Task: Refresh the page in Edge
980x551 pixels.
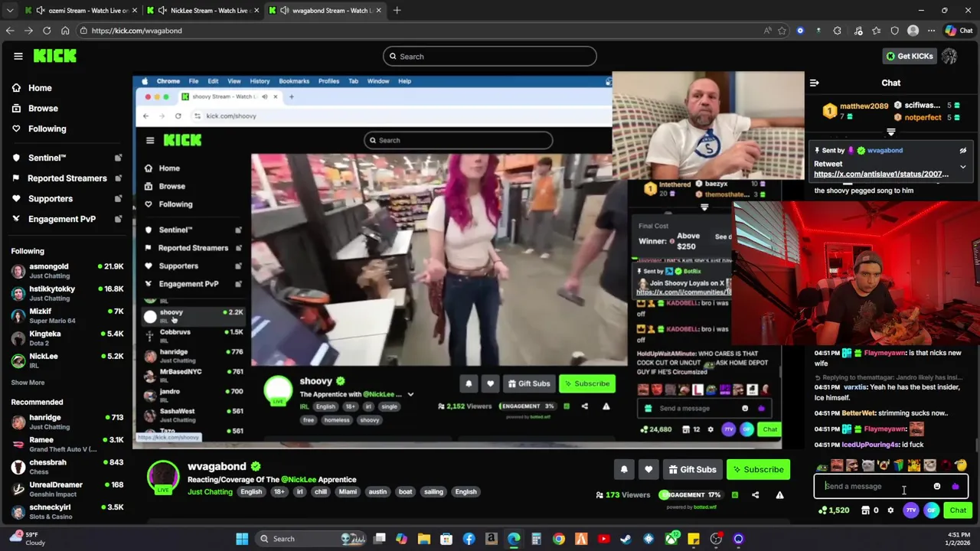Action: click(47, 31)
